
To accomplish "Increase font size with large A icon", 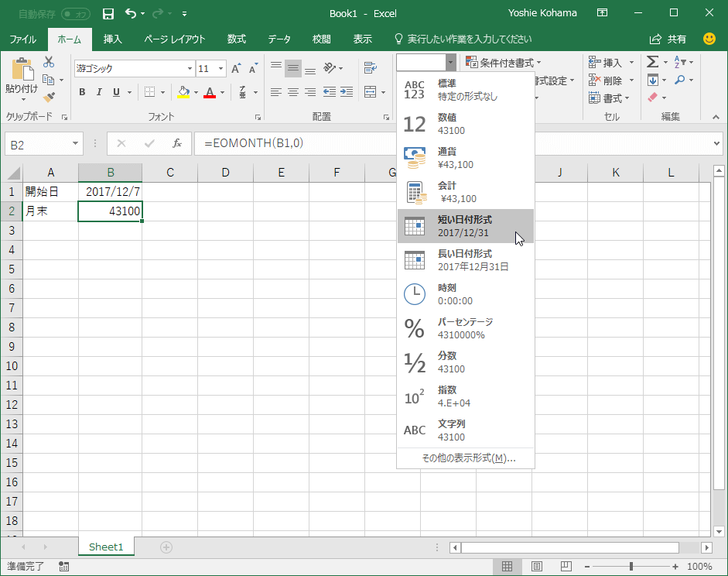I will [x=236, y=69].
